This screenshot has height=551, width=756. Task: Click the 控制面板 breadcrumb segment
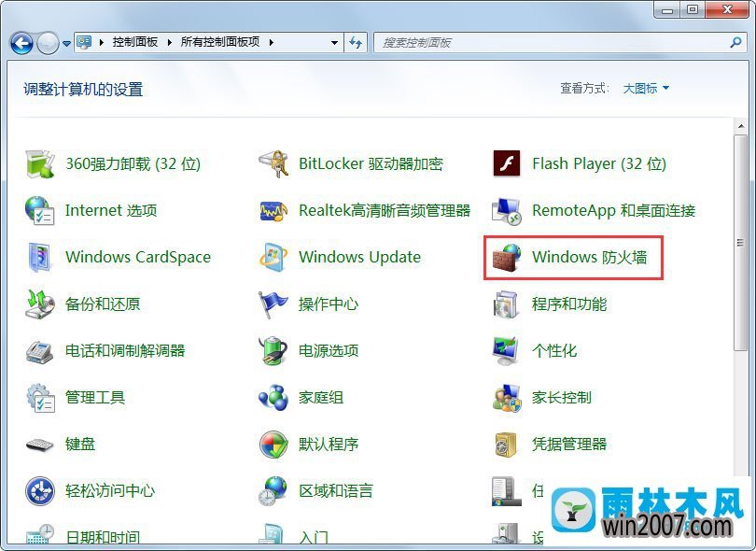(135, 42)
